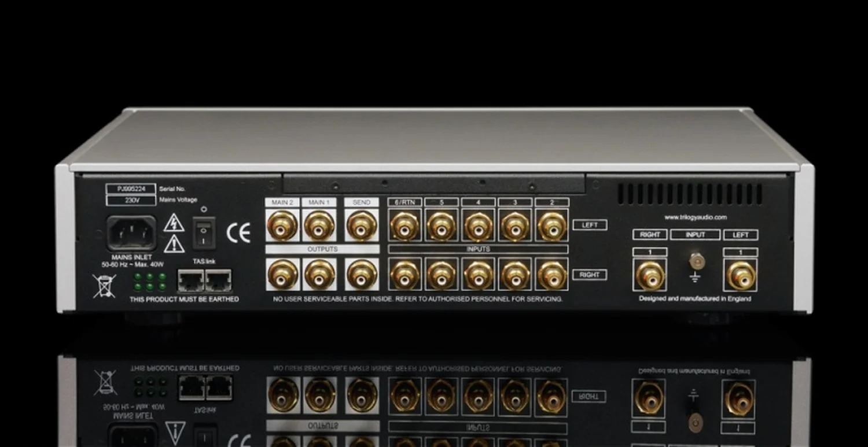Click the 'MAIN 2' label
Viewport: 868px width, 447px height.
282,202
